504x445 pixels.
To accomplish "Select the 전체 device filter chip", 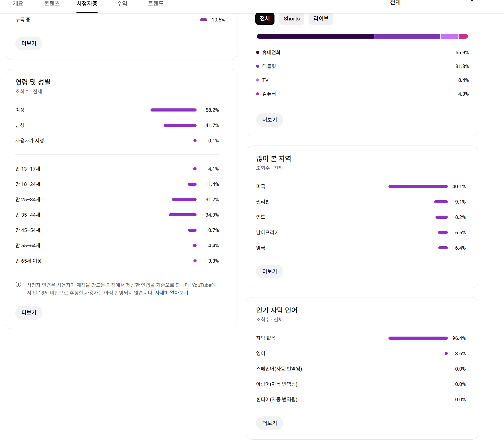I will coord(265,19).
